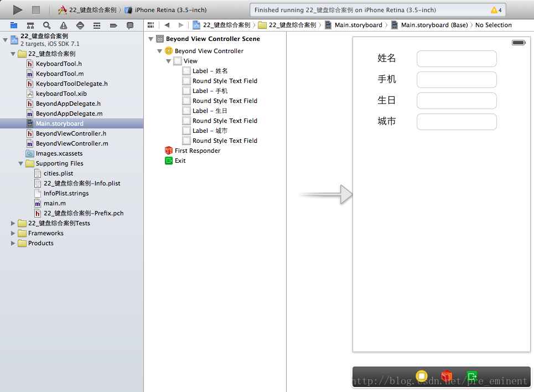
Task: Expand the 22_键盘综合案例Tests folder
Action: (x=13, y=223)
